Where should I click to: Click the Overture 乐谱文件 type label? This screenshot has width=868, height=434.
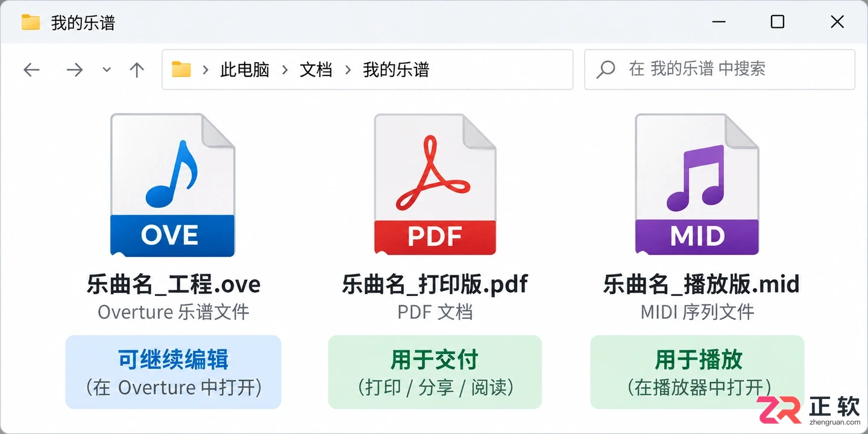point(174,312)
